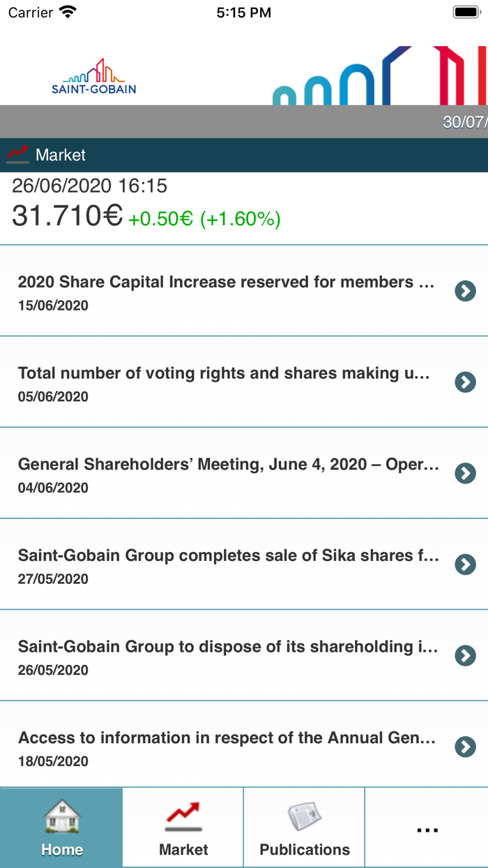The width and height of the screenshot is (488, 868).
Task: Expand the 2020 Share Capital Increase item
Action: pyautogui.click(x=465, y=291)
